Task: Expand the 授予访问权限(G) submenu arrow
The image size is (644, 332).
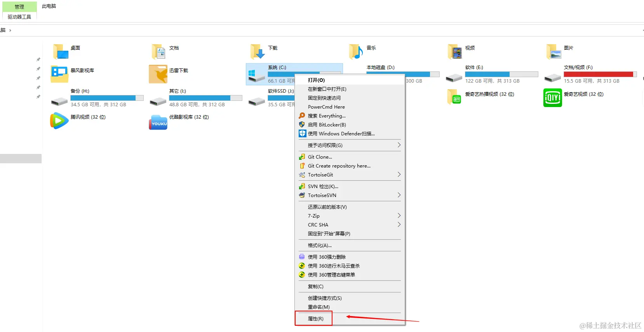Action: point(399,145)
